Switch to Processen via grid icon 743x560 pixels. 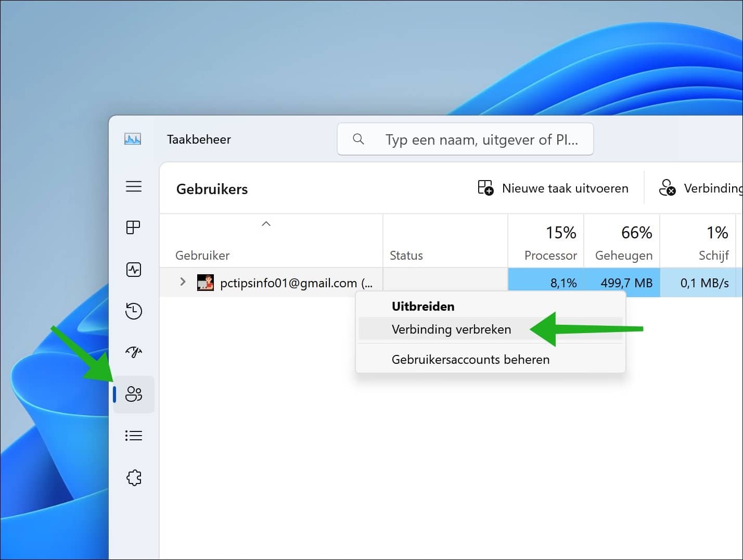coord(134,227)
